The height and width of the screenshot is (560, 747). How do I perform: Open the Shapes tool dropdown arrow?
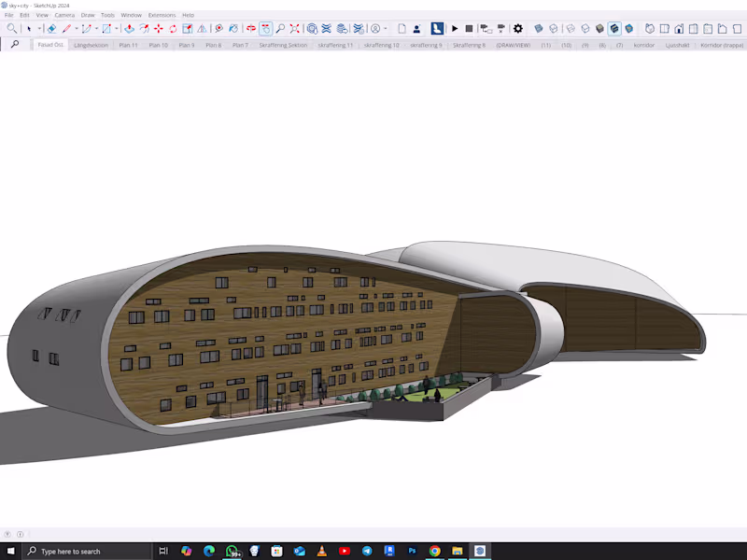click(116, 28)
